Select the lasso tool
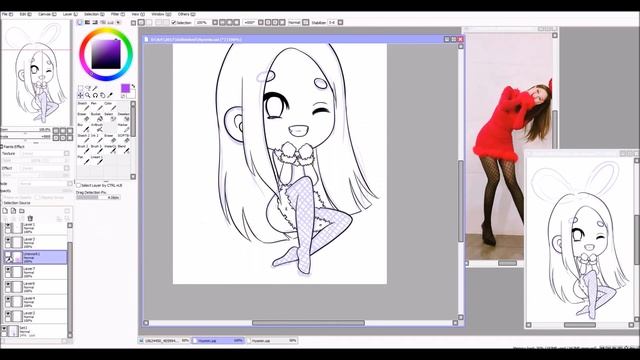 click(88, 88)
